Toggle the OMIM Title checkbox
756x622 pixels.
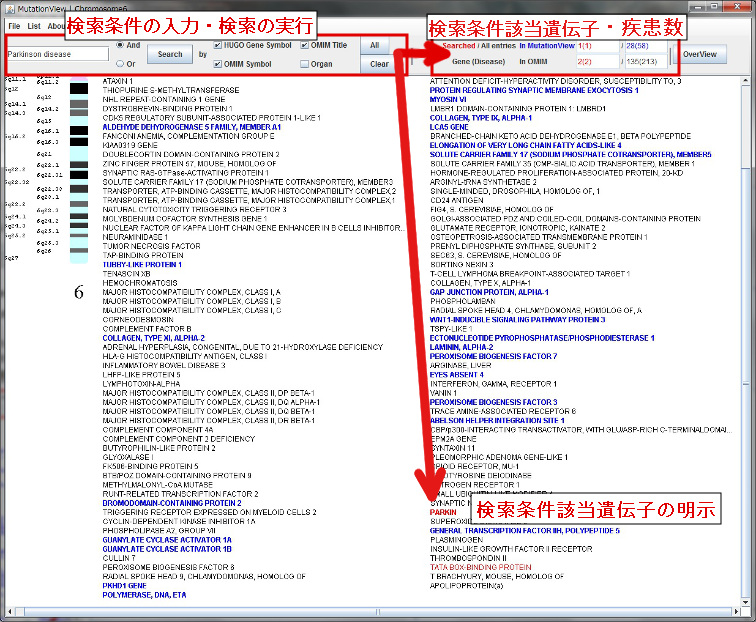[x=304, y=46]
